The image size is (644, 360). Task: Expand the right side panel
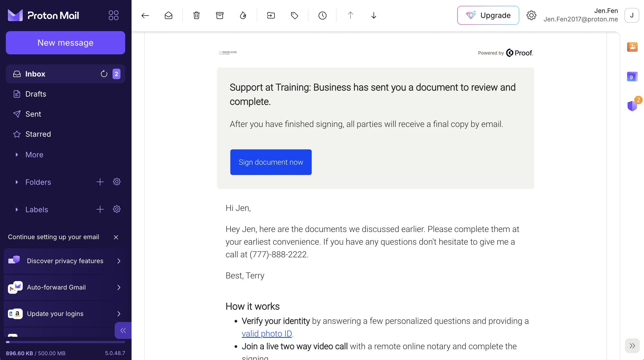632,346
